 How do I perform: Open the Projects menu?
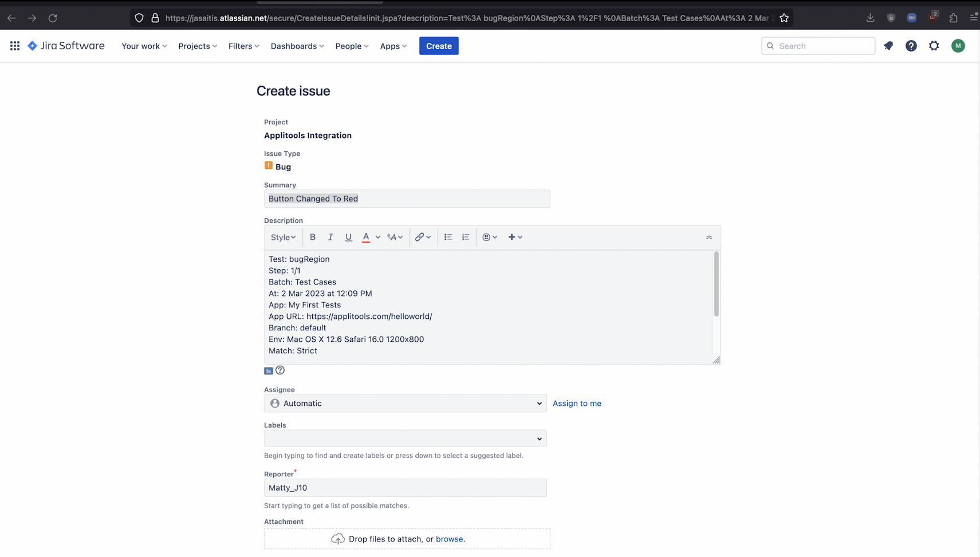click(x=198, y=46)
